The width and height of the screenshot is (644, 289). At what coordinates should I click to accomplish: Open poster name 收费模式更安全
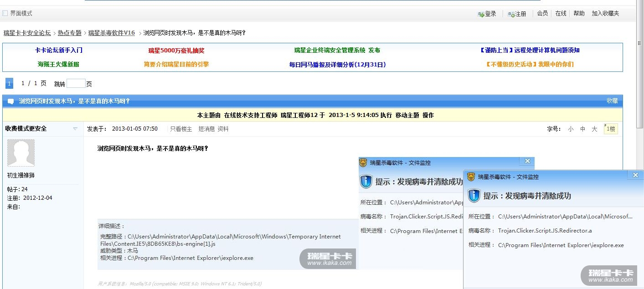coord(26,129)
